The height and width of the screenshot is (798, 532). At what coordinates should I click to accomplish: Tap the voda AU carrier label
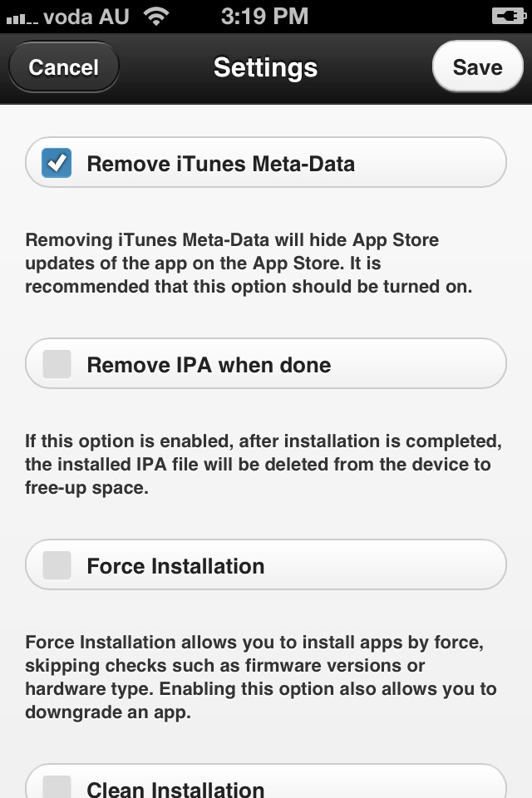[86, 17]
